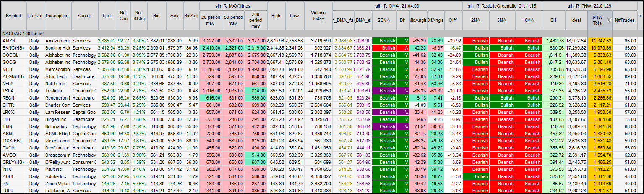Select the REGN symbol cell
Viewport: 644px width, 194px height.
14,98
